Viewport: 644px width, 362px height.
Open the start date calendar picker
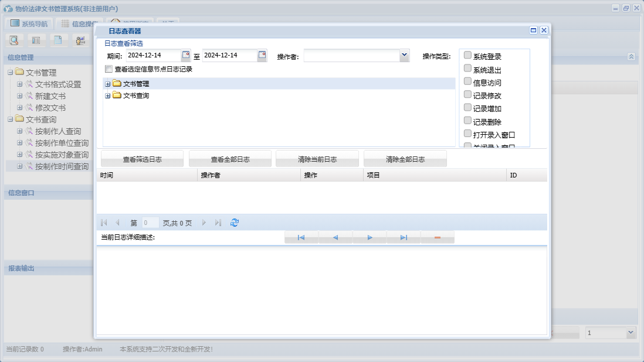point(186,55)
